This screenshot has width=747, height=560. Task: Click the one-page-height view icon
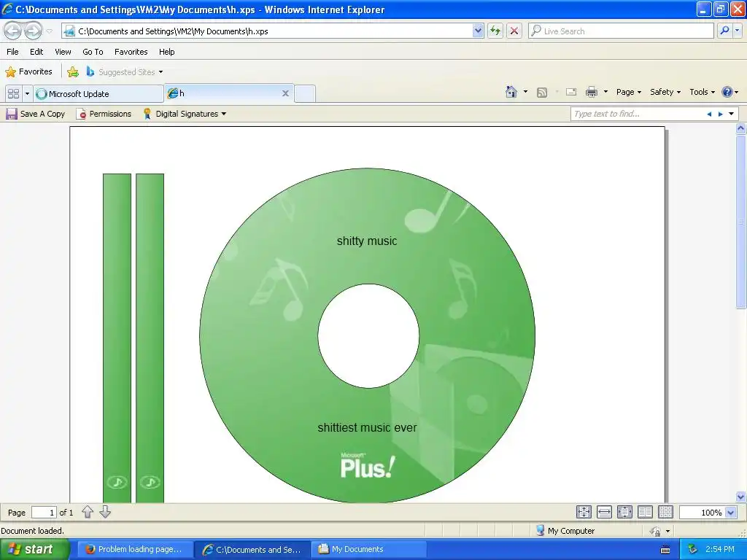coord(624,512)
